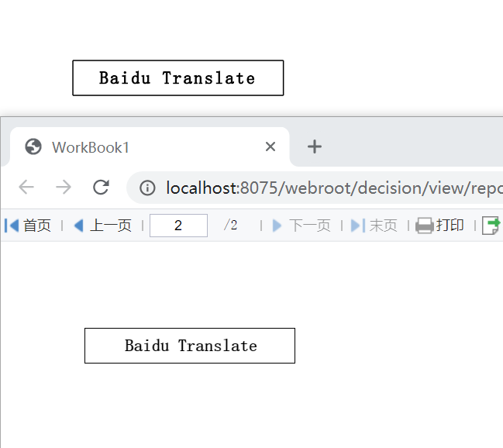Click the page number input showing 2
The width and height of the screenshot is (503, 448).
click(178, 226)
